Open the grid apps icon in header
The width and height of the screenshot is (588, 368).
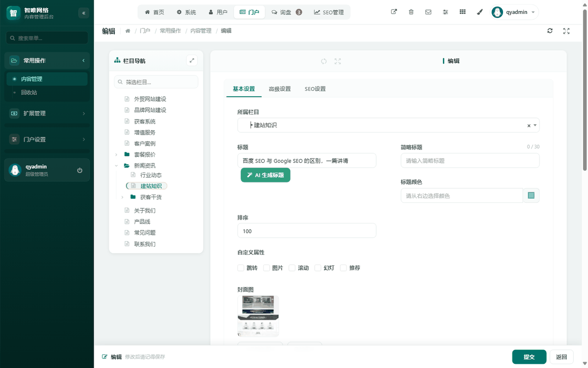[463, 12]
